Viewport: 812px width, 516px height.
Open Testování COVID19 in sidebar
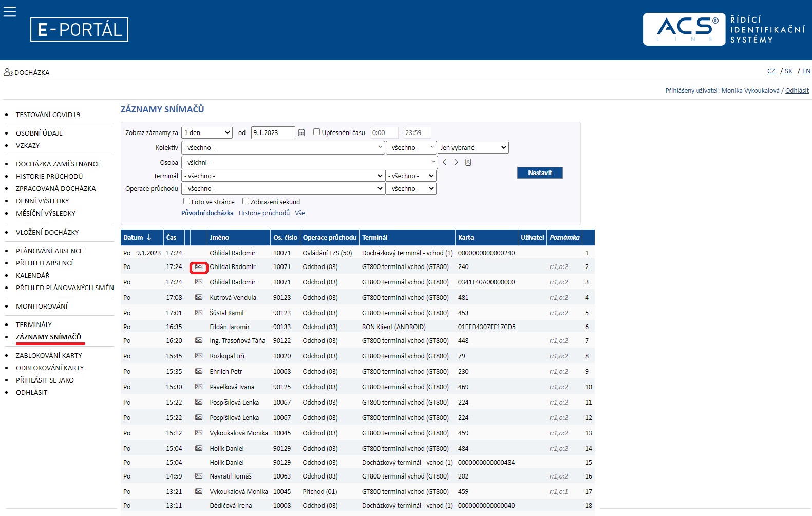pyautogui.click(x=48, y=114)
